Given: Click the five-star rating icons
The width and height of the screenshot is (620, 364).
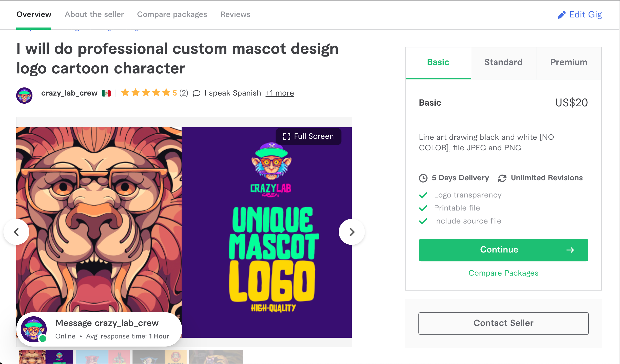Looking at the screenshot, I should tap(146, 93).
